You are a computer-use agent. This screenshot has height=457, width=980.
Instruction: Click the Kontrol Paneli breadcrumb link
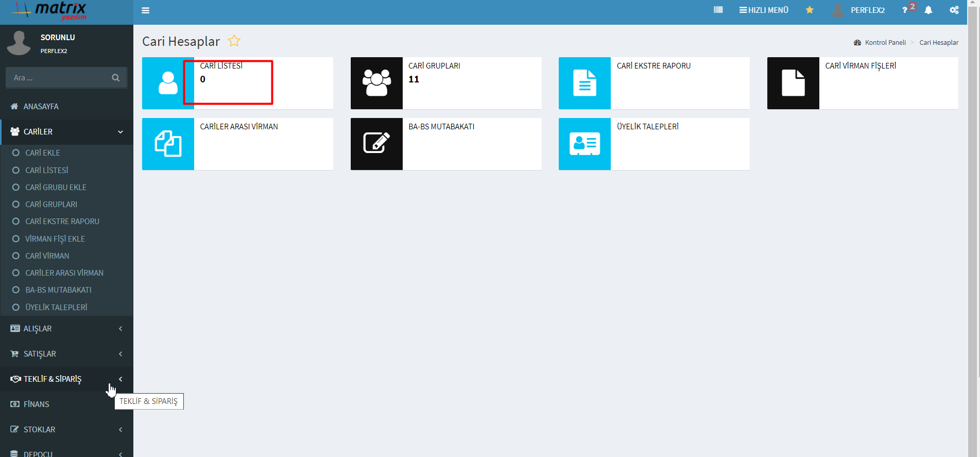point(885,43)
